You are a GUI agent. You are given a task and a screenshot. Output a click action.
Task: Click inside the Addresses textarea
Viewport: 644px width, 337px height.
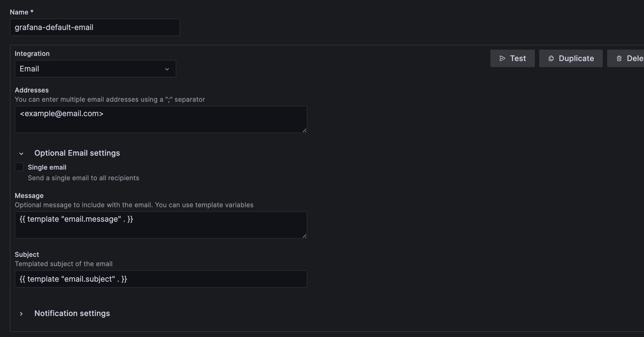pyautogui.click(x=161, y=119)
